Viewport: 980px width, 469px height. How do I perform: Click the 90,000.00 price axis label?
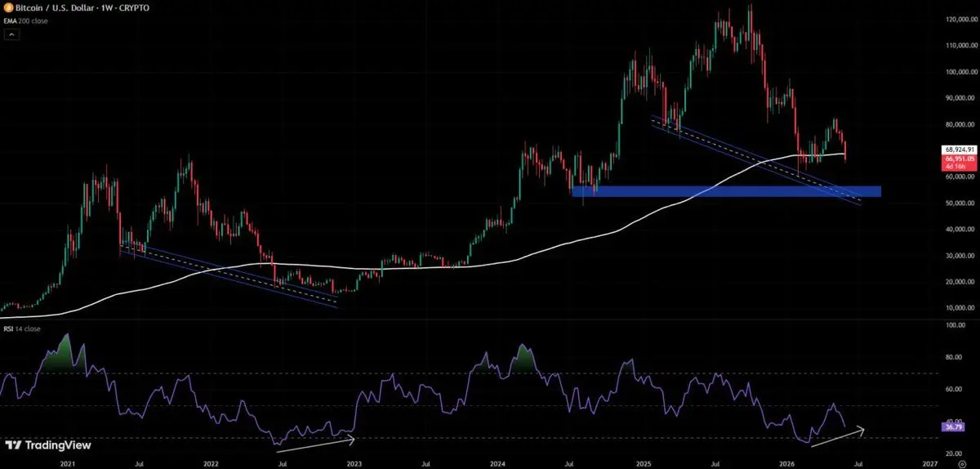[x=961, y=98]
